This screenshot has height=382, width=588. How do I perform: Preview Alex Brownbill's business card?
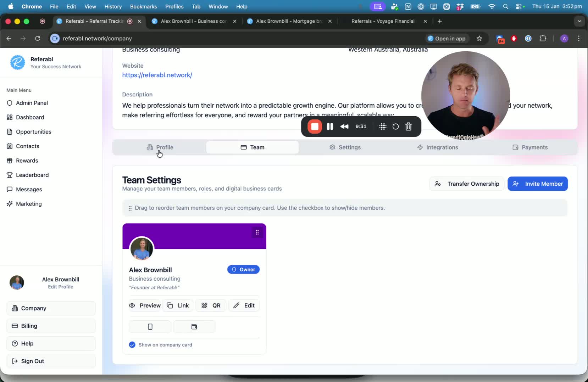pos(145,305)
